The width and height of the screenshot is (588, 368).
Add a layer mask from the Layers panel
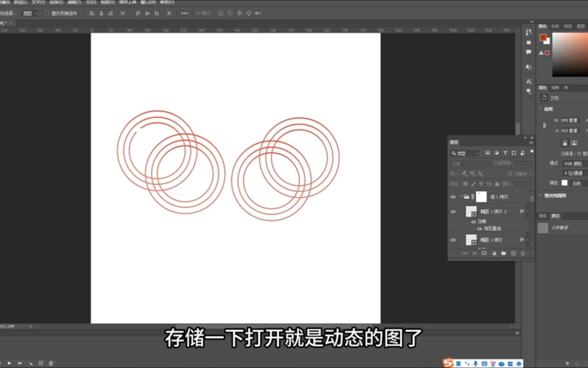click(x=484, y=254)
